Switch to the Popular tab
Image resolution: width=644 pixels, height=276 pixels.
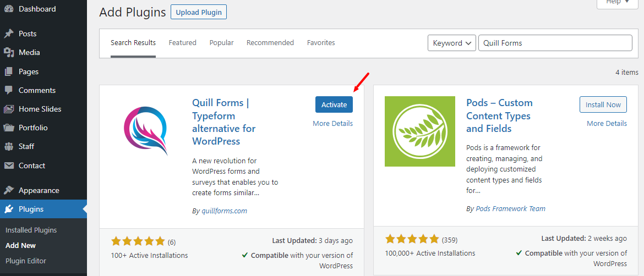point(221,43)
